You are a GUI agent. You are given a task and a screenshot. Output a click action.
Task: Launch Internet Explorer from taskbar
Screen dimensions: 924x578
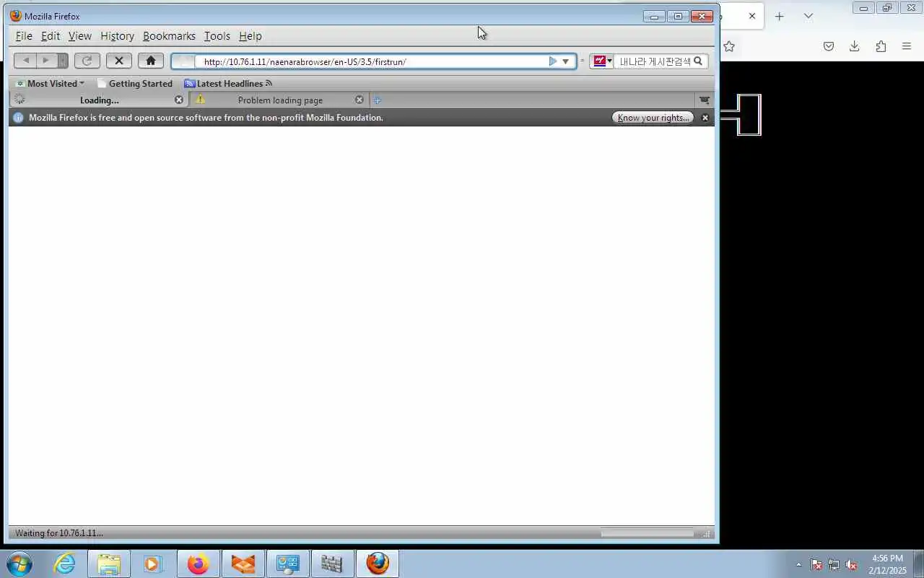65,564
